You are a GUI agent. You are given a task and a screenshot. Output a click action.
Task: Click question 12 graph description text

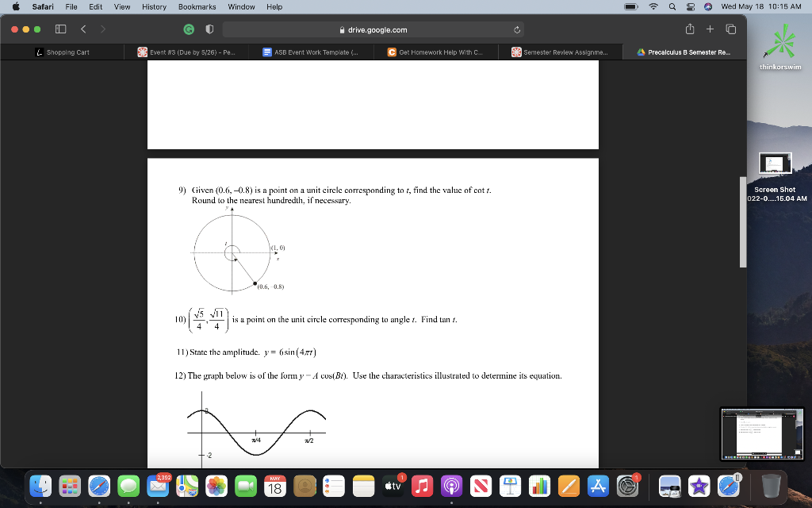point(368,375)
